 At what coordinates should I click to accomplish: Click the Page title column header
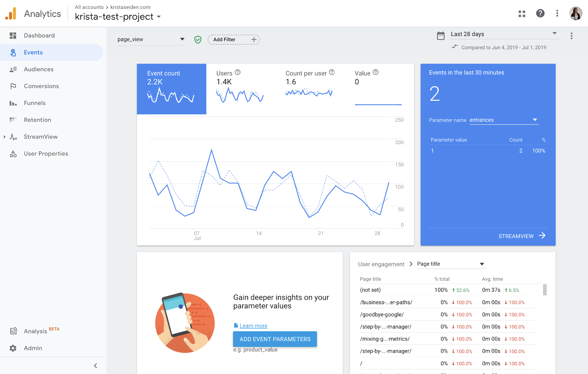370,279
